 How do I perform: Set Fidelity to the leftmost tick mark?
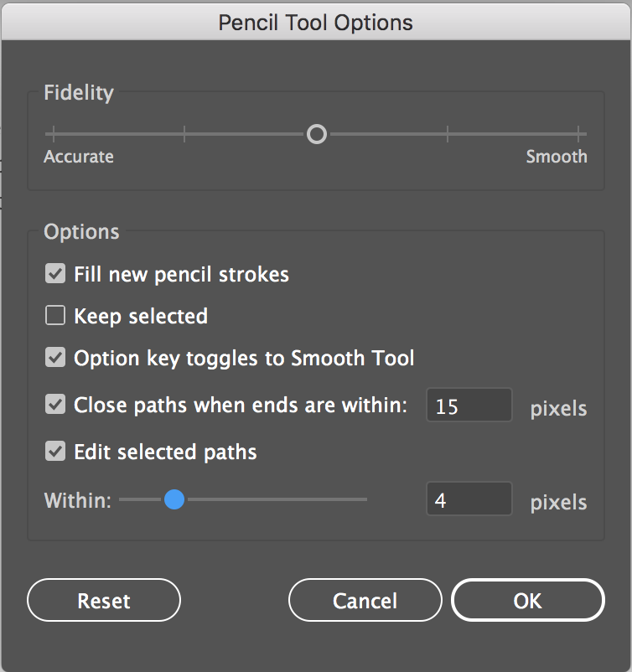coord(53,134)
